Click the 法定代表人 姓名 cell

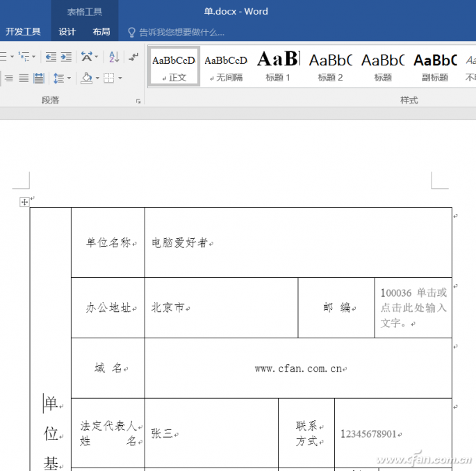(108, 433)
